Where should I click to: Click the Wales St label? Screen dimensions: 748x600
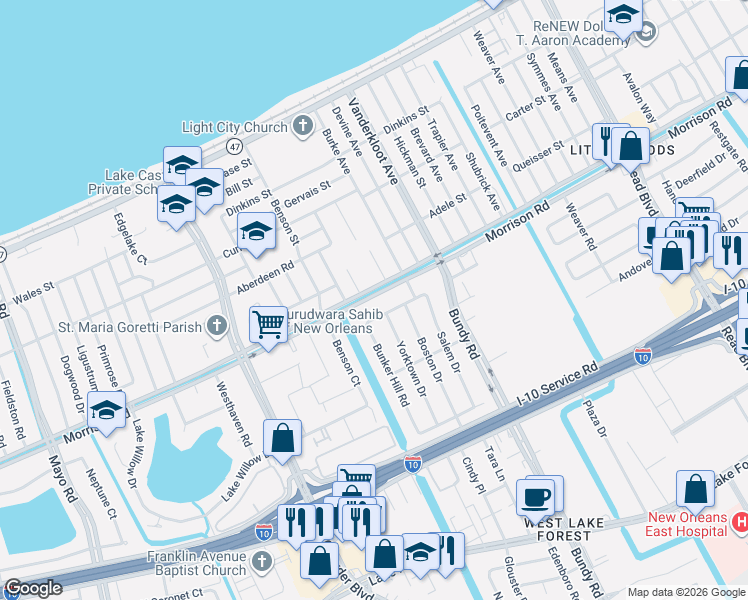33,293
